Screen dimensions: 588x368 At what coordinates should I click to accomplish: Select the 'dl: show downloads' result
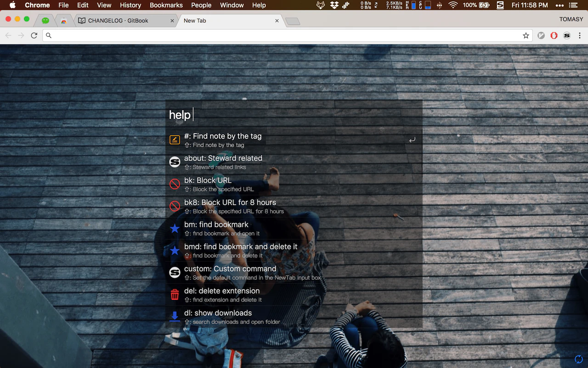tap(294, 316)
